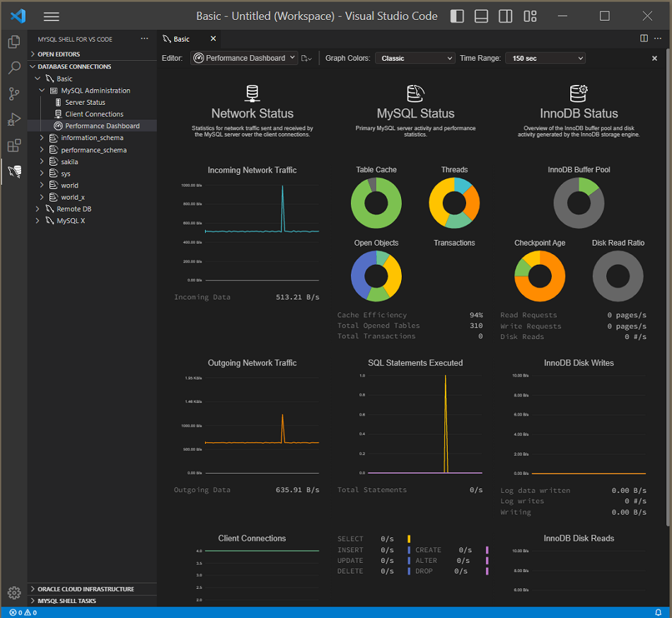Toggle the bottom panel layout button
672x618 pixels.
point(481,16)
